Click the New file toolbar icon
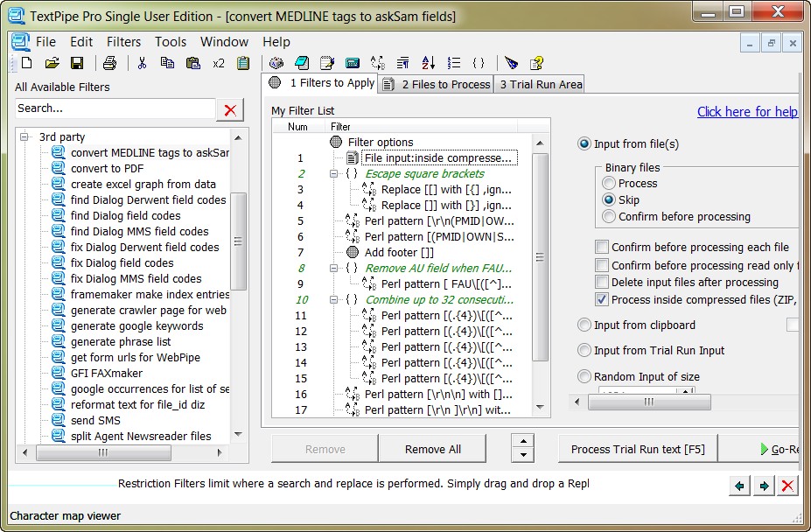The width and height of the screenshot is (811, 532). coord(26,63)
